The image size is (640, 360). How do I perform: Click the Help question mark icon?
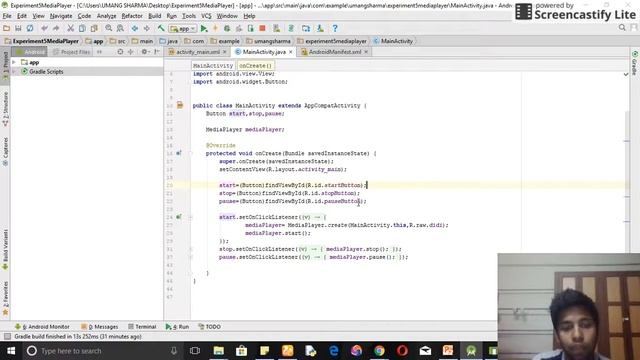(x=335, y=29)
